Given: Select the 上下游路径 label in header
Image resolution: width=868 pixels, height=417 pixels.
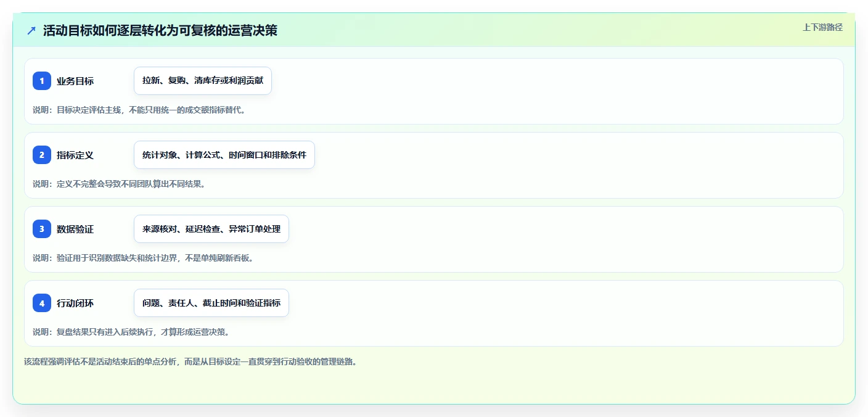Looking at the screenshot, I should point(822,27).
